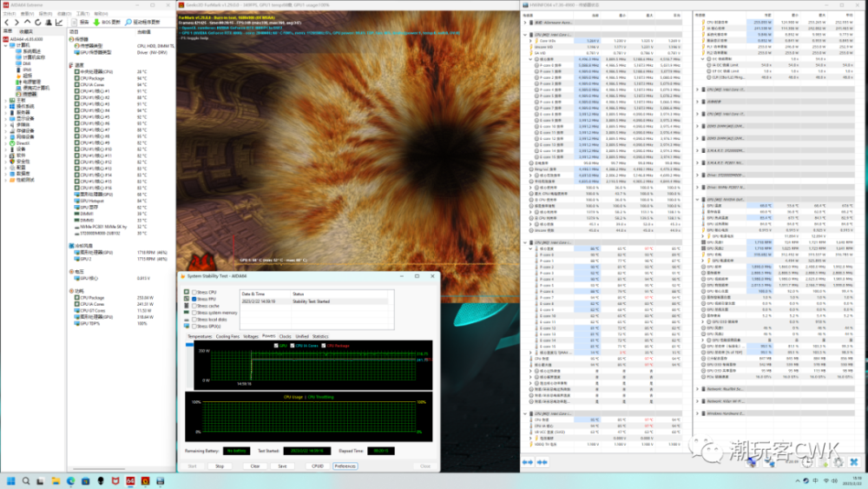Click the AIDA64 back navigation arrow
The height and width of the screenshot is (489, 868).
click(x=6, y=22)
